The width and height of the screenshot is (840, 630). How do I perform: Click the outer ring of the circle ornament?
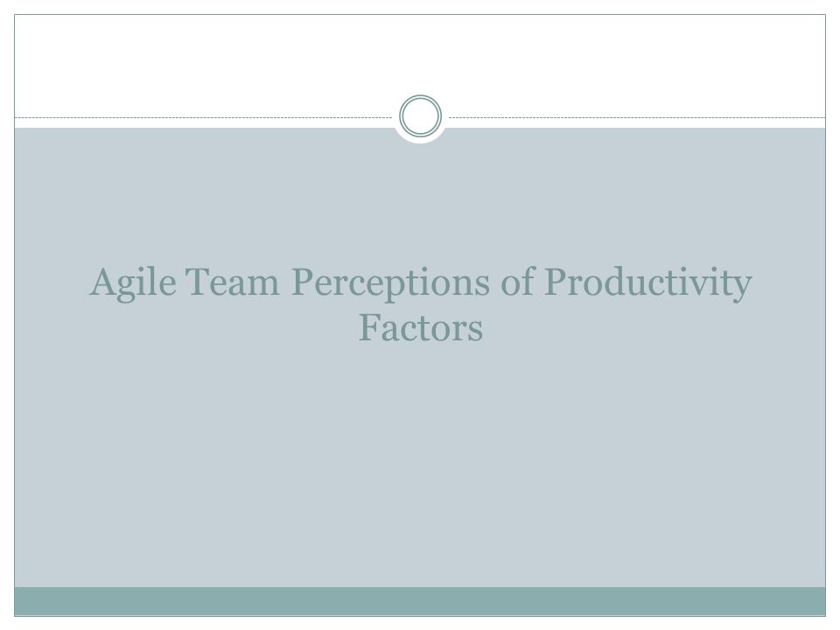point(421,96)
